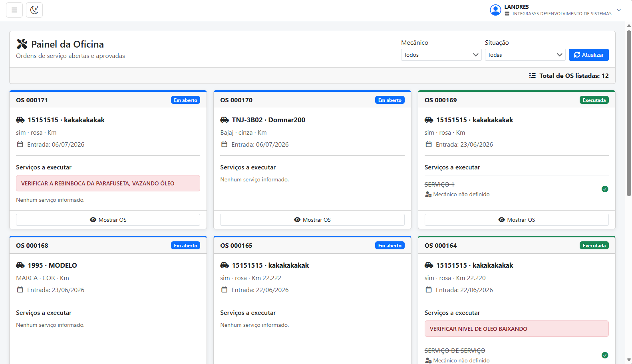Click the list icon beside Total de OS
The image size is (632, 364).
(532, 76)
